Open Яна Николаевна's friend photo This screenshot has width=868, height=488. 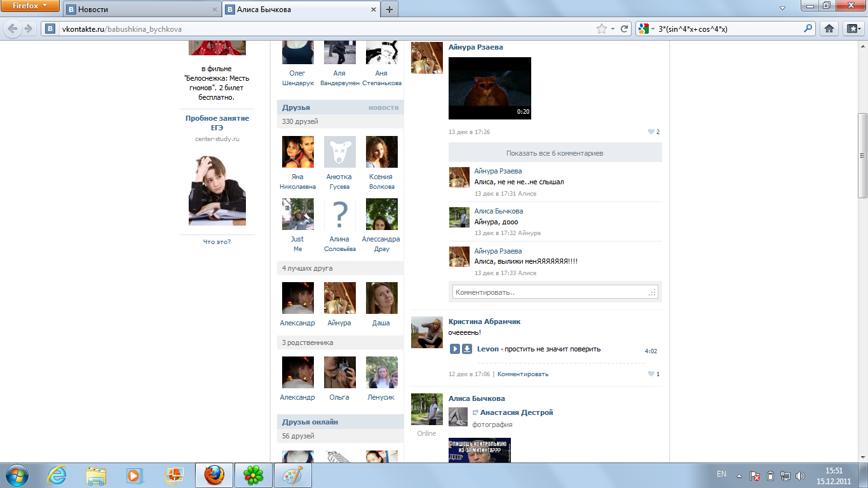coord(298,152)
